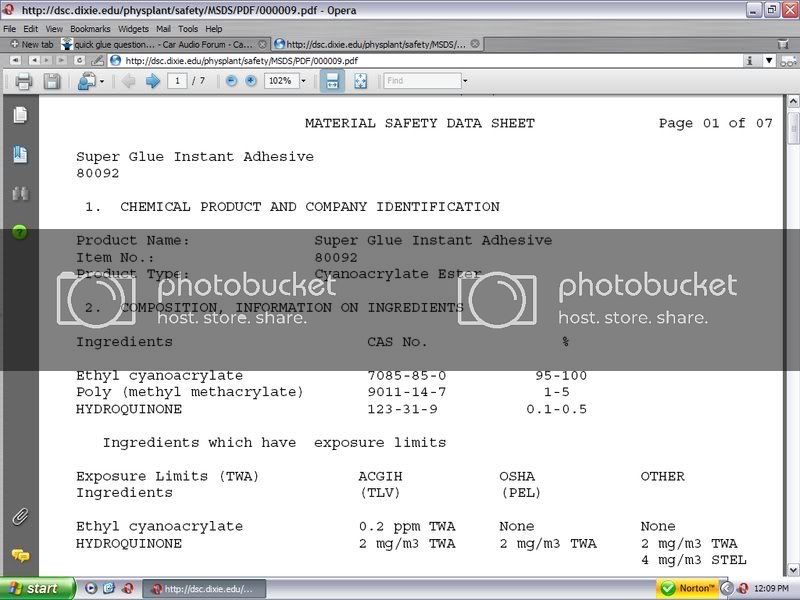
Task: Open the Tools menu
Action: coord(188,29)
